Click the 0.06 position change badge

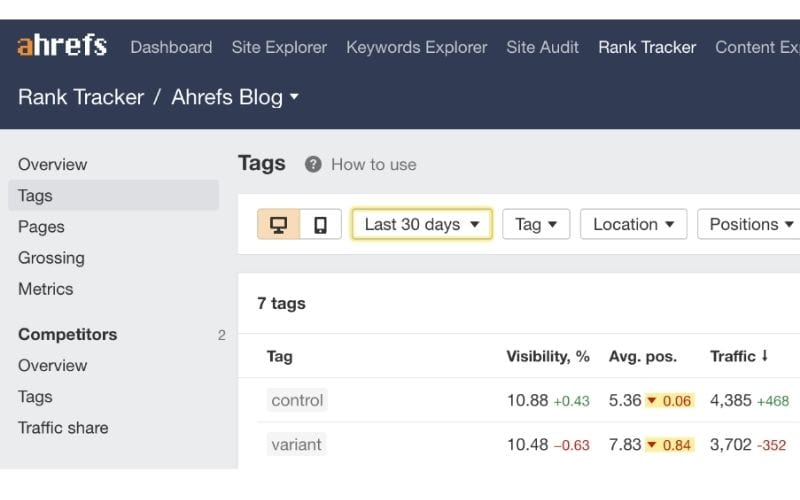point(669,401)
